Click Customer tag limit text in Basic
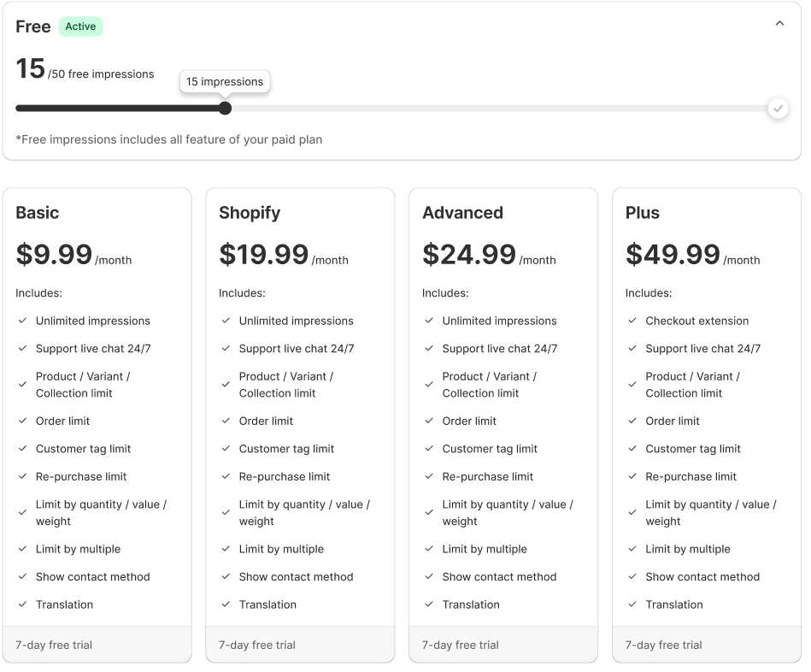 (83, 449)
